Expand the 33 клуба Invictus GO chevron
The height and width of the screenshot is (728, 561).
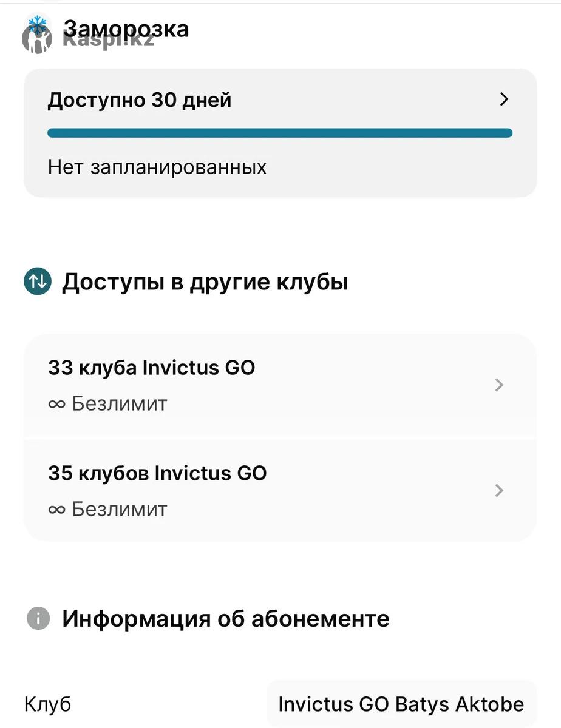499,385
